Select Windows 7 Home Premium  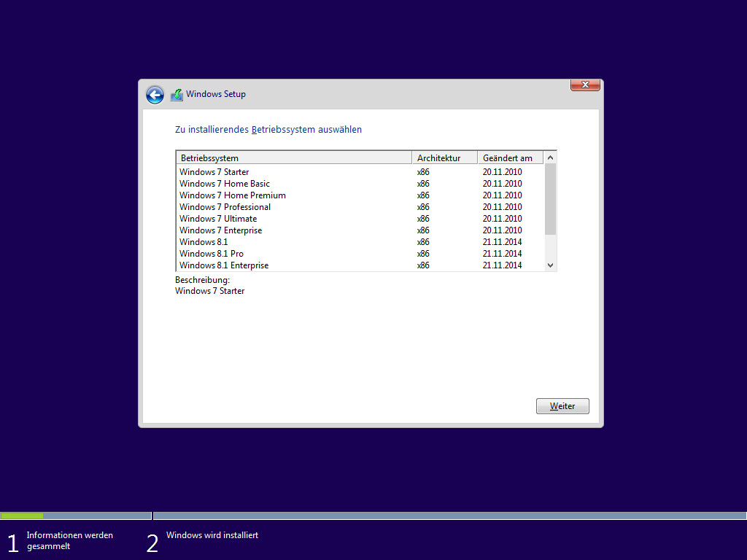(360, 195)
